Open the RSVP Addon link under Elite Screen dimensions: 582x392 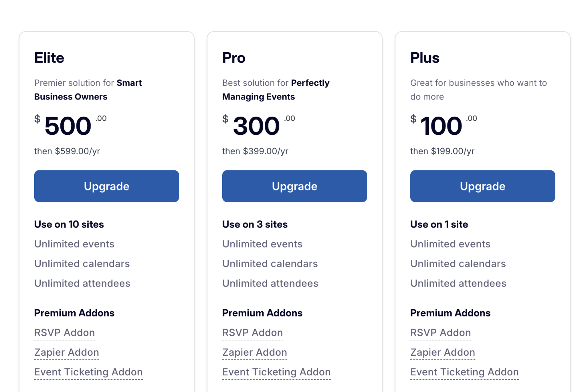coord(64,332)
